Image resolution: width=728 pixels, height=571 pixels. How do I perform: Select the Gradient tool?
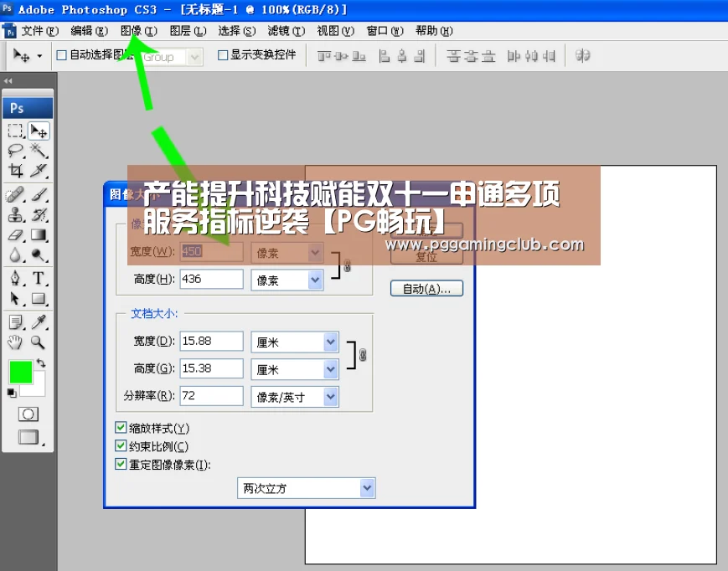tap(39, 234)
